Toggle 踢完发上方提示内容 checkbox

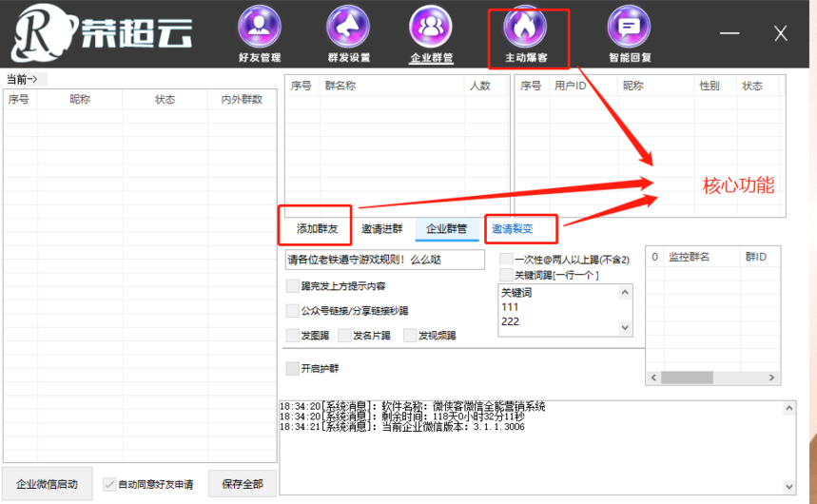coord(292,285)
